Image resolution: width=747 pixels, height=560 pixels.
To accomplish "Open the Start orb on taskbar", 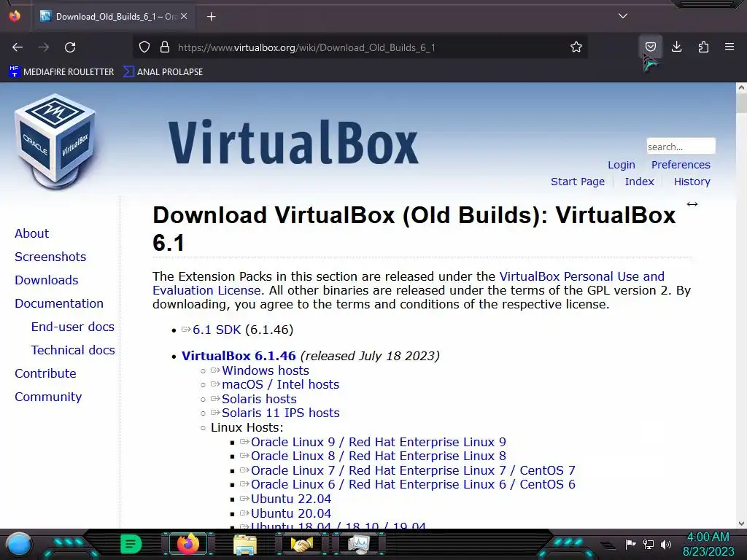I will coord(18,544).
